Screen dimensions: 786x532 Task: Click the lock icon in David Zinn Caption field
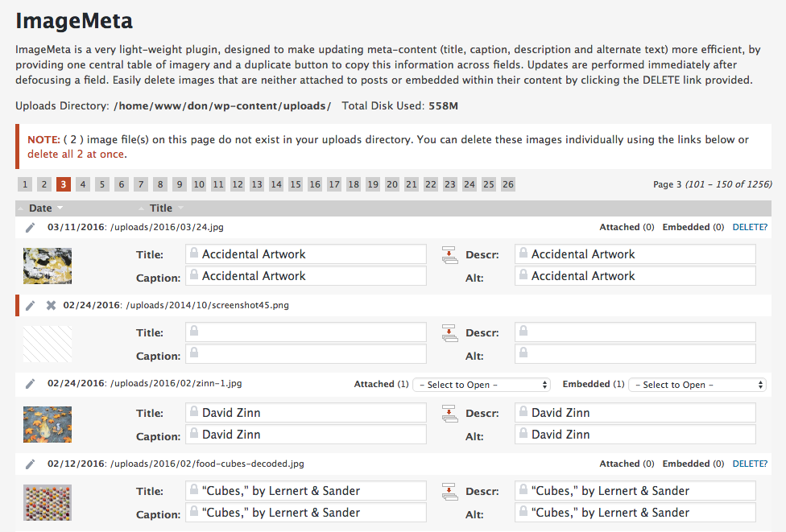(x=194, y=434)
